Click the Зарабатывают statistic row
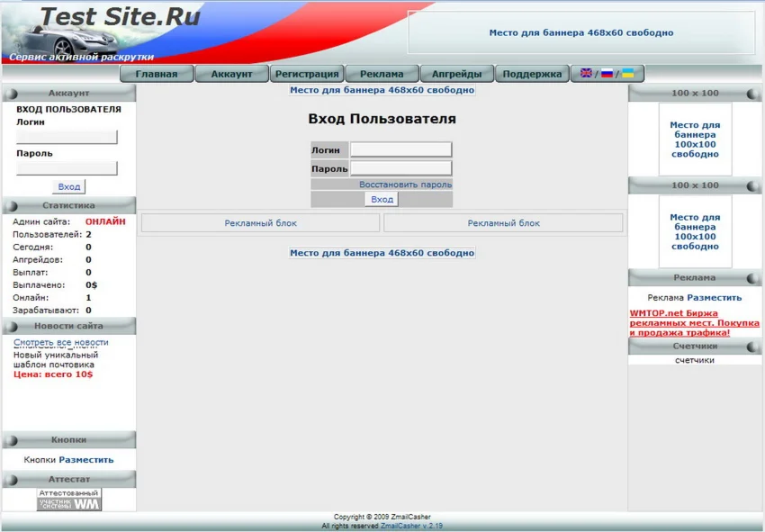Screen dimensions: 765x532 click(52, 310)
